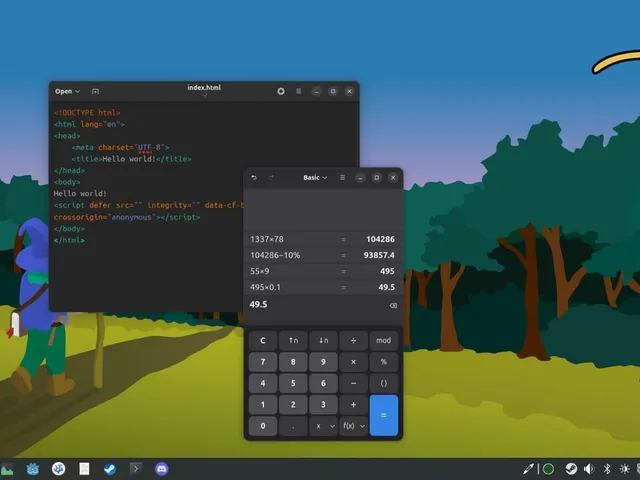Select the 1337×78 history expression

pyautogui.click(x=267, y=239)
